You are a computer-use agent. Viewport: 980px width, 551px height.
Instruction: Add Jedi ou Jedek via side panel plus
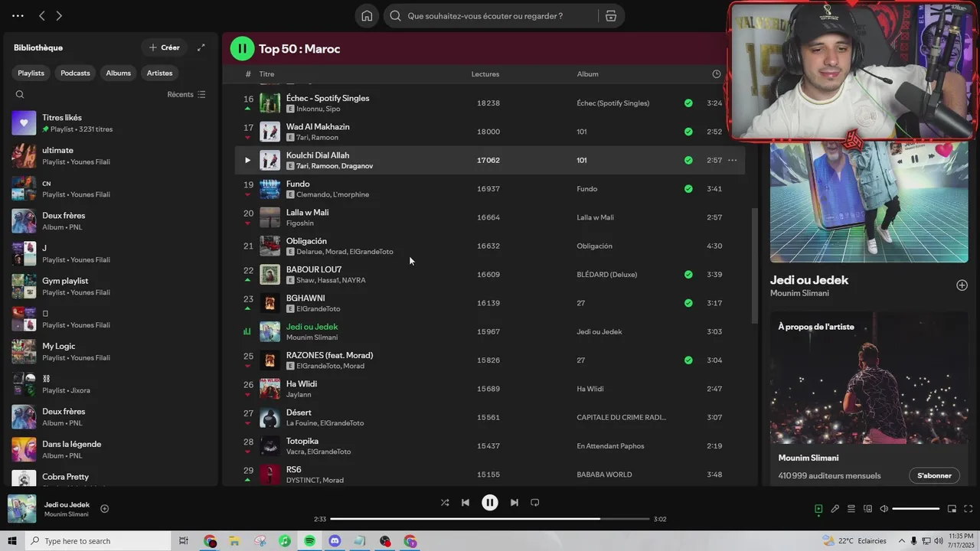tap(962, 285)
